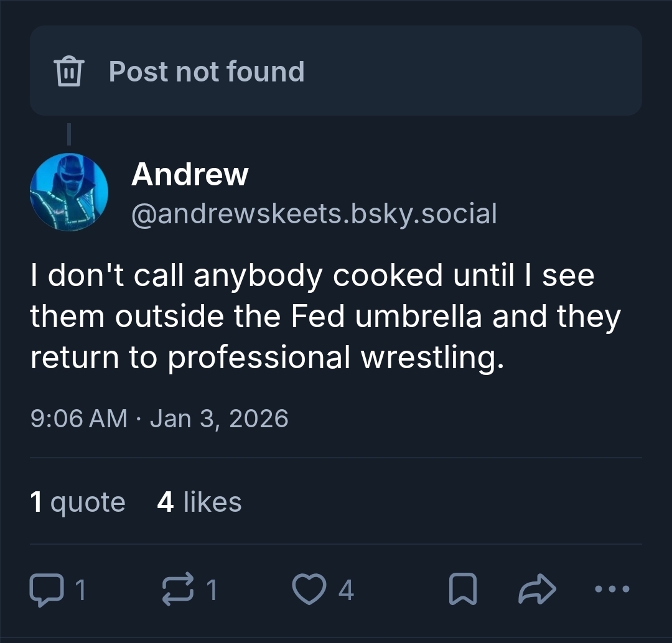This screenshot has width=672, height=643.
Task: Click the display name Andrew
Action: (x=190, y=174)
